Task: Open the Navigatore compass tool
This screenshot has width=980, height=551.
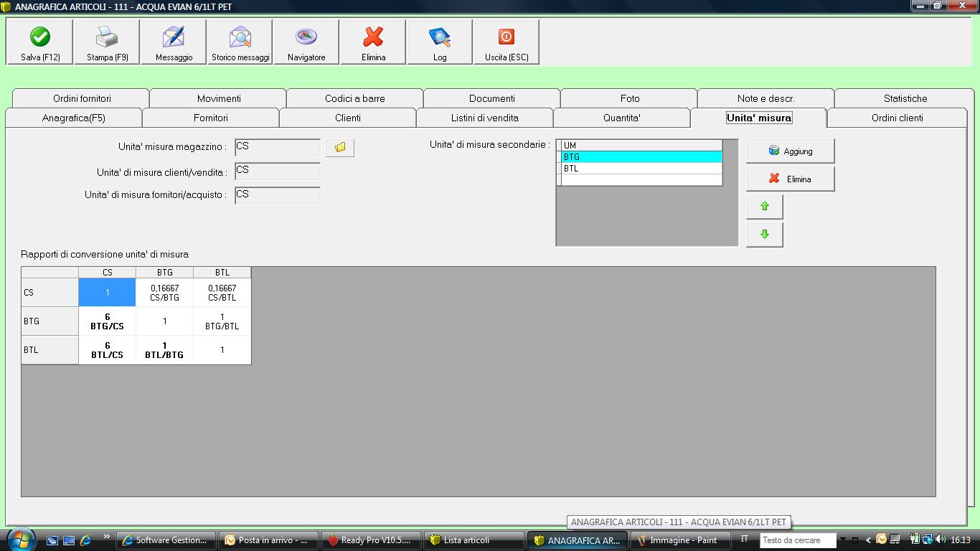Action: tap(306, 42)
